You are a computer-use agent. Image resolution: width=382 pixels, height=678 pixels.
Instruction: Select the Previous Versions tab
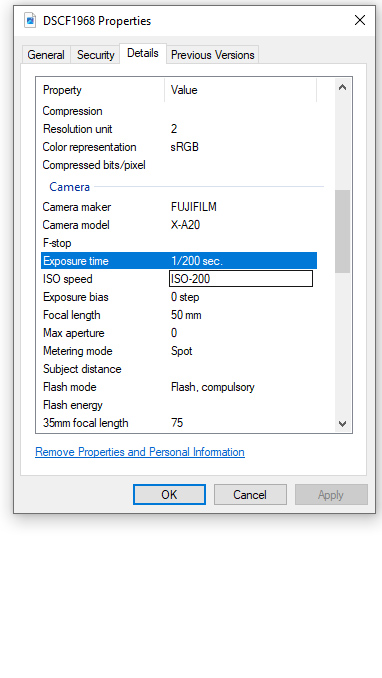[x=212, y=55]
